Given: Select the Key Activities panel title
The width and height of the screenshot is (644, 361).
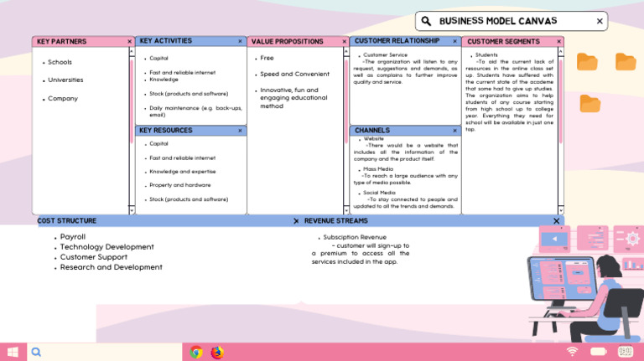Looking at the screenshot, I should pos(165,41).
